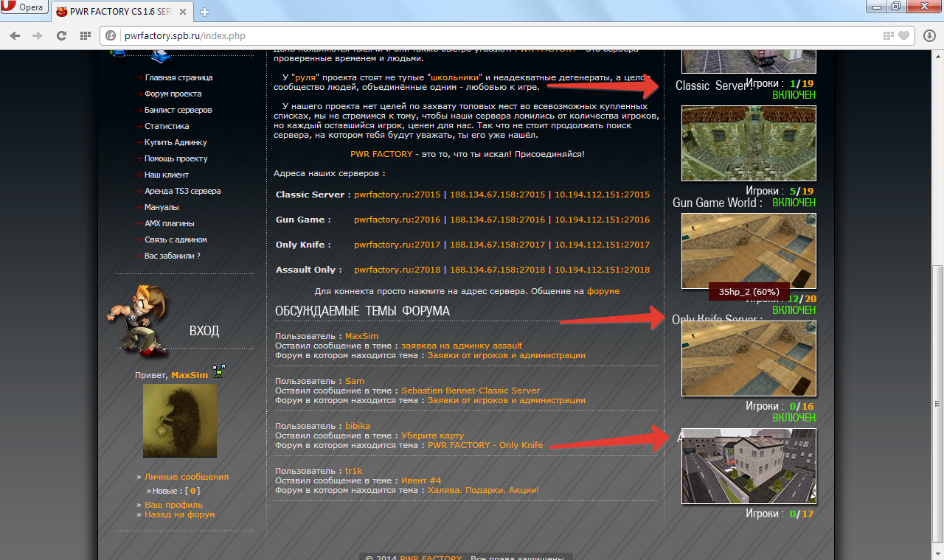Click the browser Back arrow button
The height and width of the screenshot is (560, 944).
point(15,35)
